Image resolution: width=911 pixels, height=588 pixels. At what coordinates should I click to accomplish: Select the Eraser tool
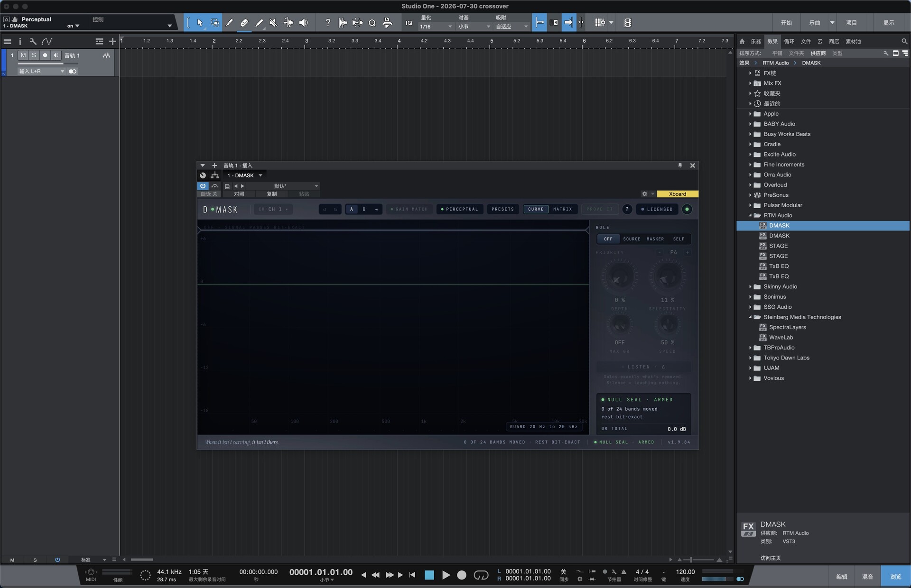(244, 22)
